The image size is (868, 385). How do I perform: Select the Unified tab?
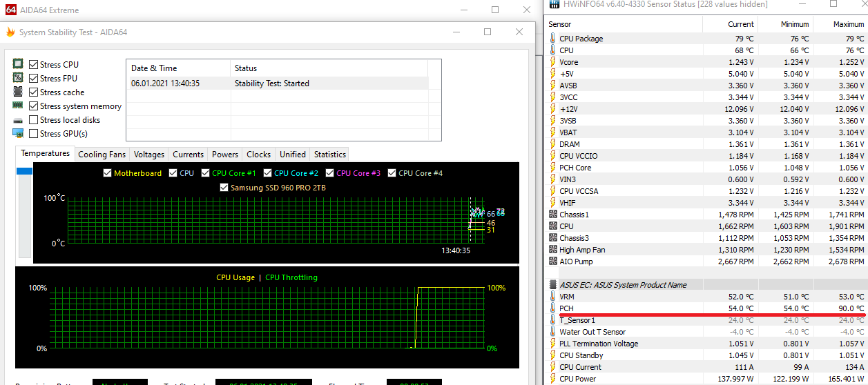point(293,155)
